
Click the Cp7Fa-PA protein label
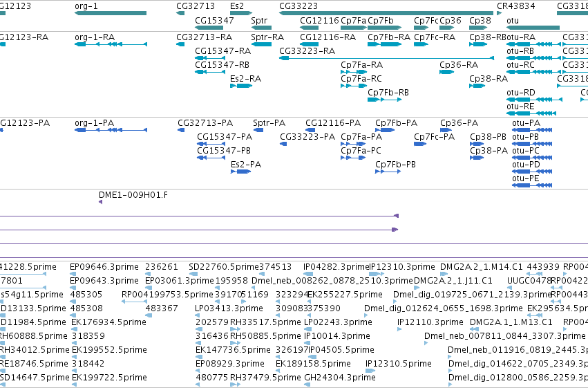(x=361, y=137)
